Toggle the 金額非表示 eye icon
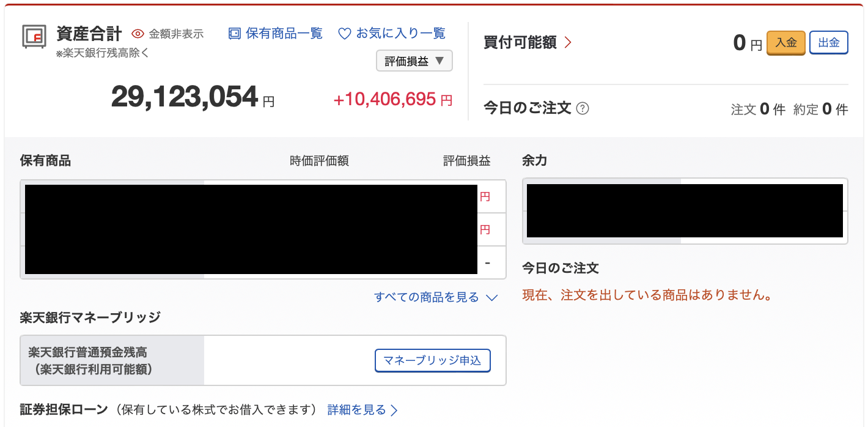868x427 pixels. pyautogui.click(x=138, y=34)
